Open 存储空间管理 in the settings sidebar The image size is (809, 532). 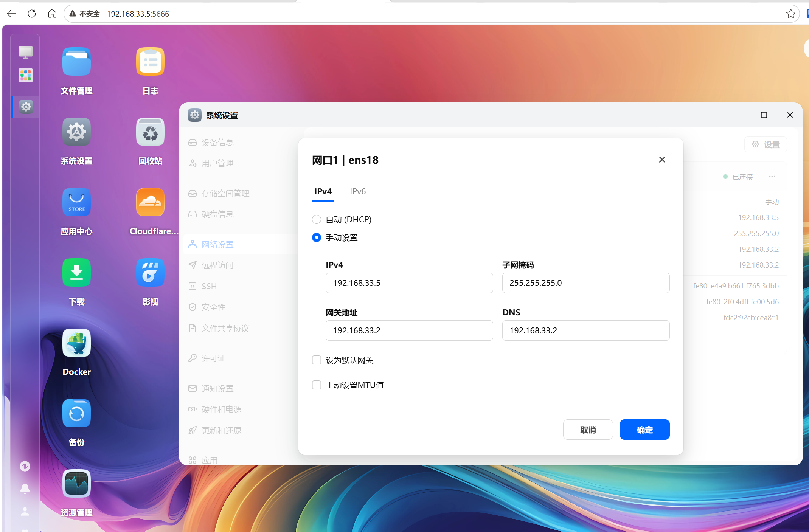click(225, 194)
